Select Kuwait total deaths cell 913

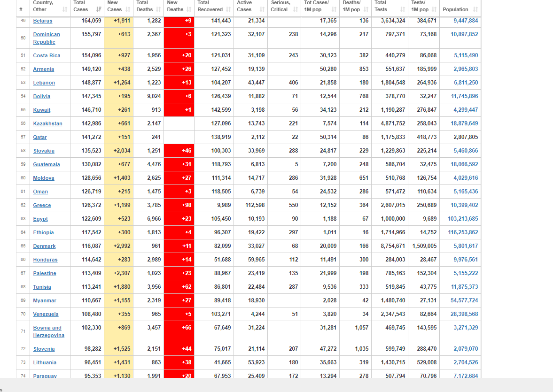(x=148, y=110)
